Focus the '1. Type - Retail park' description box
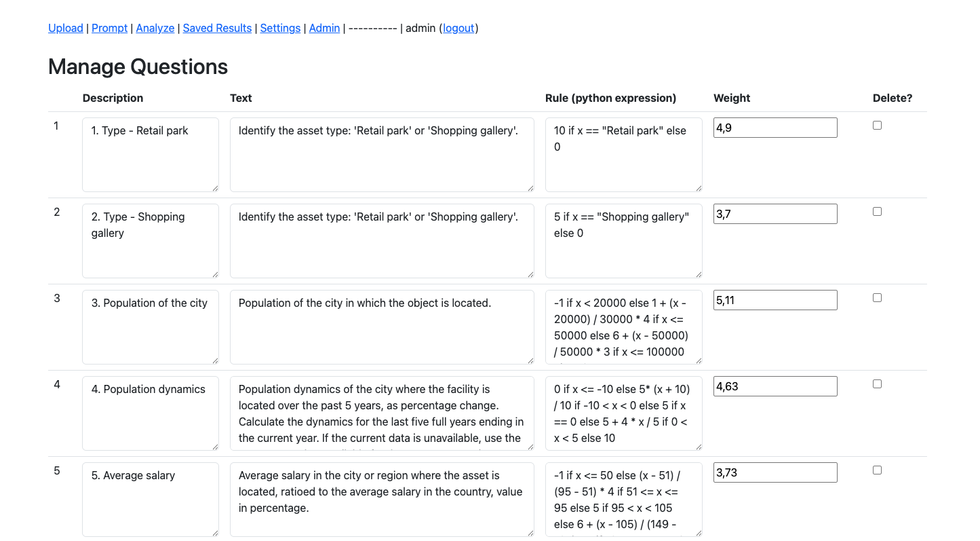Image resolution: width=980 pixels, height=541 pixels. click(150, 155)
